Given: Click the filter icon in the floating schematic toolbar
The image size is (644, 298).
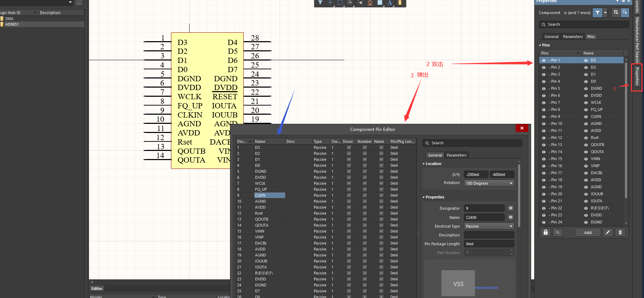Looking at the screenshot, I should pos(320,2).
